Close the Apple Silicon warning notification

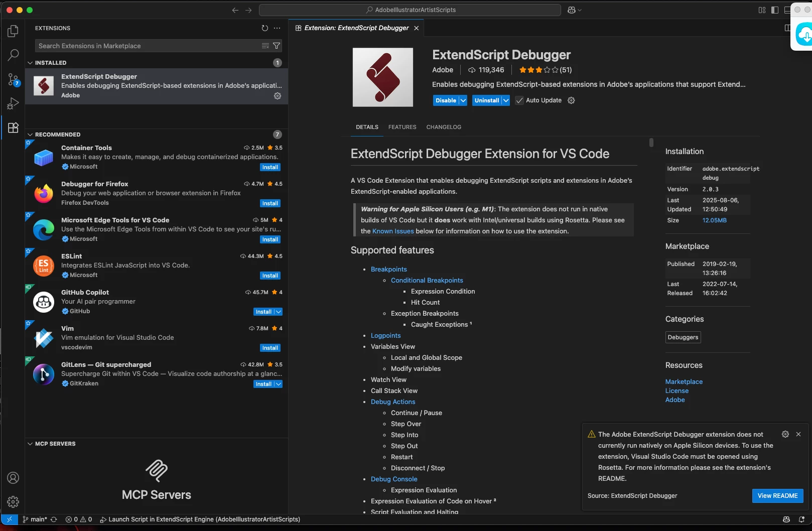(x=798, y=434)
